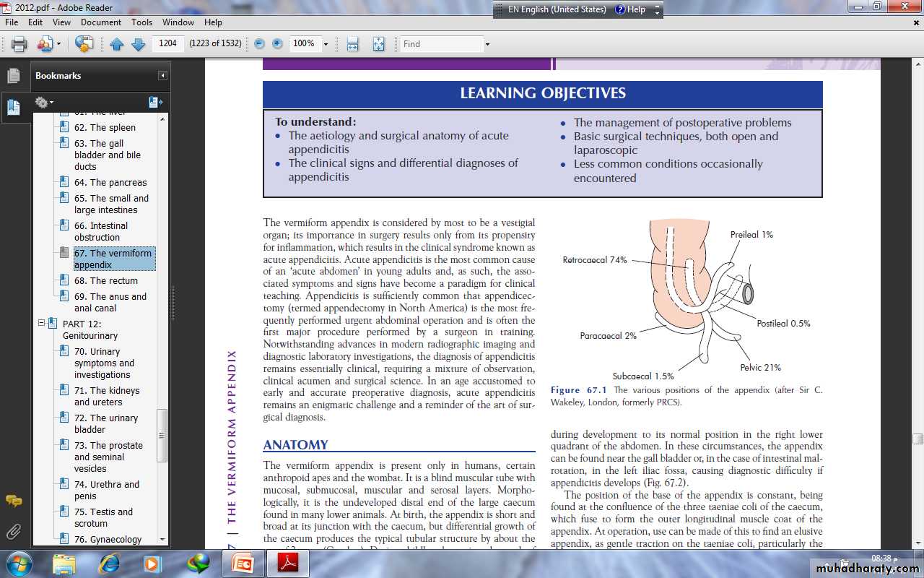Open Internet Explorer from the taskbar

click(x=109, y=563)
